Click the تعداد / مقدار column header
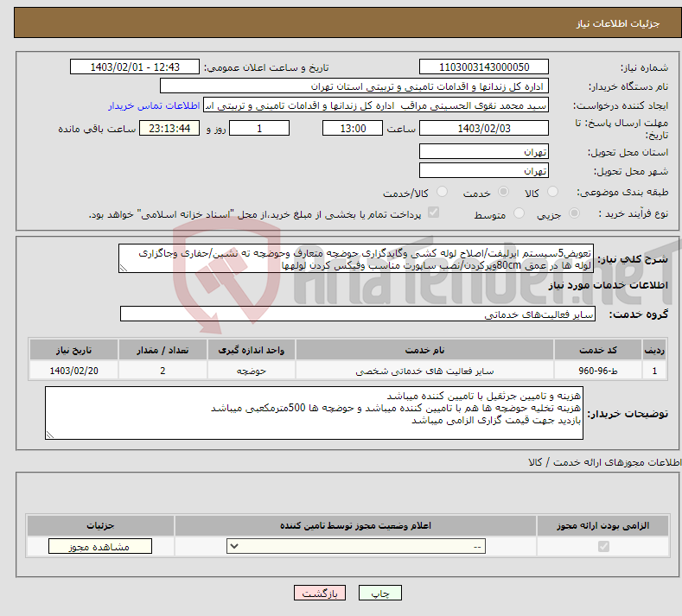Screen dimensions: 682x616 (163, 350)
